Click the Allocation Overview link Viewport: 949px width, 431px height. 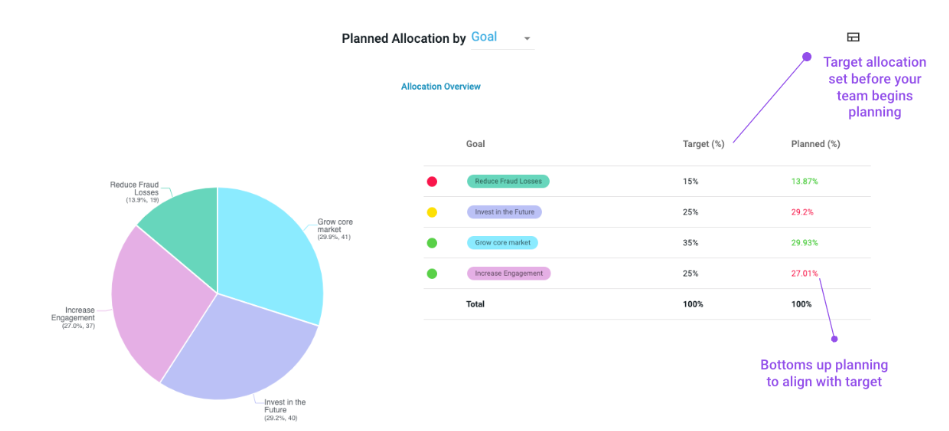(x=441, y=87)
